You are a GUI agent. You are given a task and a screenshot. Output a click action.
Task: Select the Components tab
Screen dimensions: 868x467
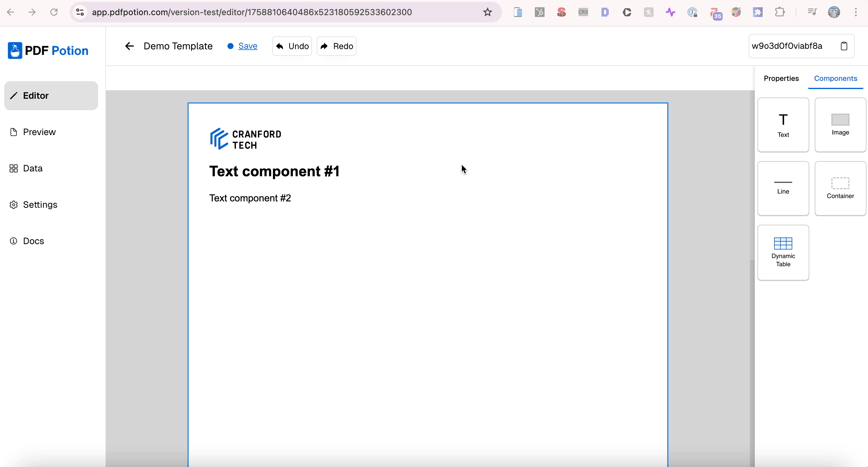[835, 78]
